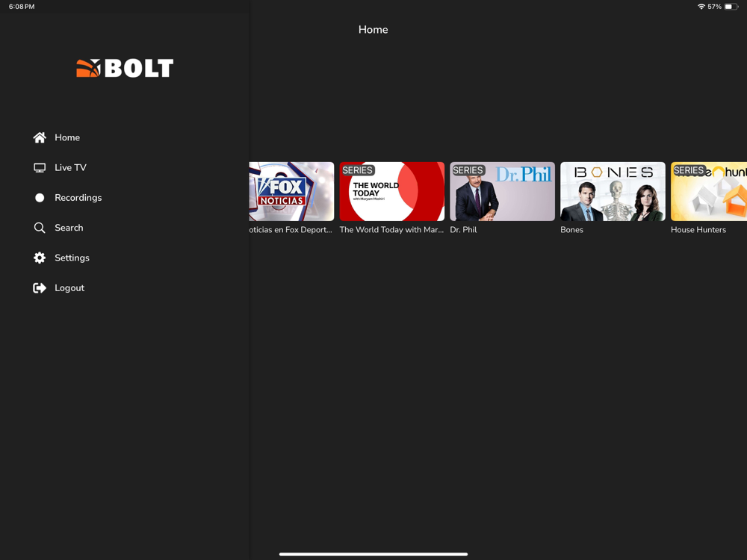This screenshot has height=560, width=747.
Task: Click the 'Bones' title text
Action: (571, 229)
